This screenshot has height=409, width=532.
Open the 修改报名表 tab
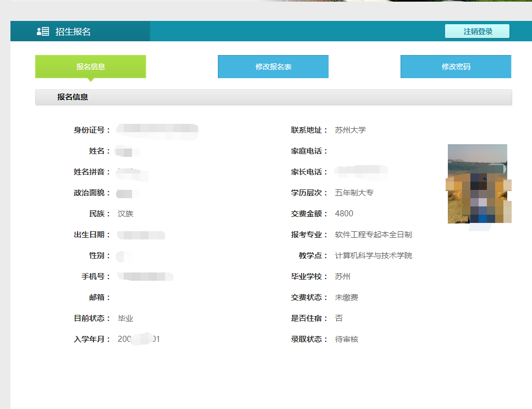click(x=273, y=67)
